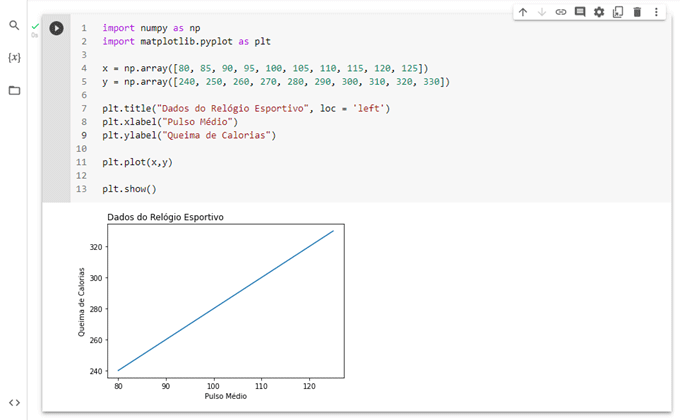Delete the cell with trash icon
The height and width of the screenshot is (420, 680).
[x=637, y=12]
